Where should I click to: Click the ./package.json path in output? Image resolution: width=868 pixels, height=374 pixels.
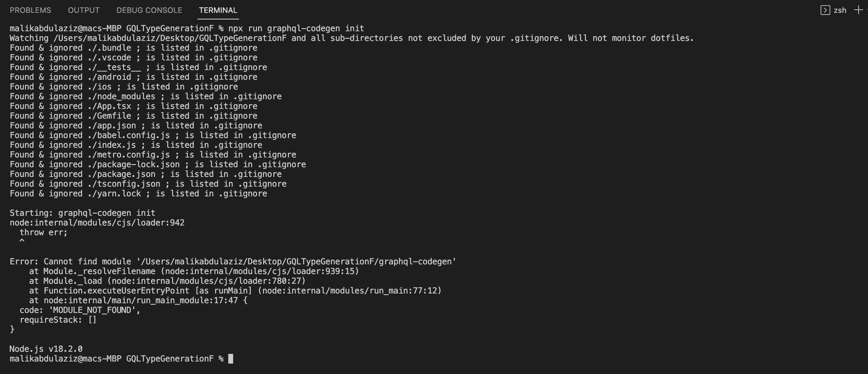pos(121,174)
